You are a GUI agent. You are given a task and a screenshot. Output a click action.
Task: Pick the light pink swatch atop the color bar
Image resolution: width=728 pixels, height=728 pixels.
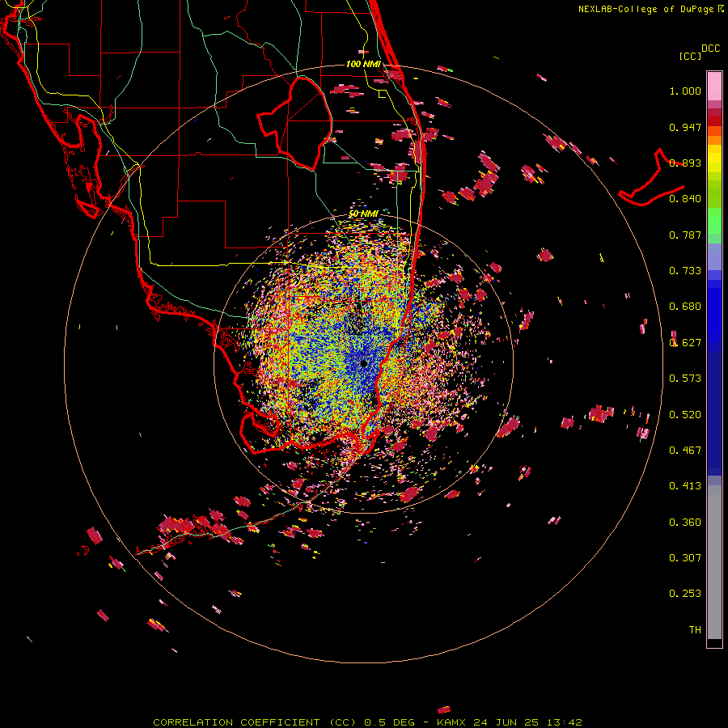pyautogui.click(x=714, y=86)
